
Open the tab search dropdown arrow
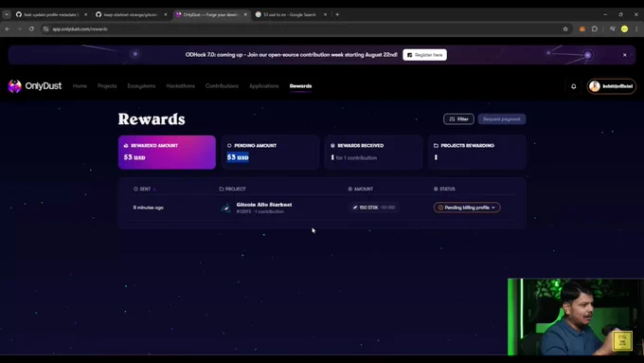(x=7, y=14)
